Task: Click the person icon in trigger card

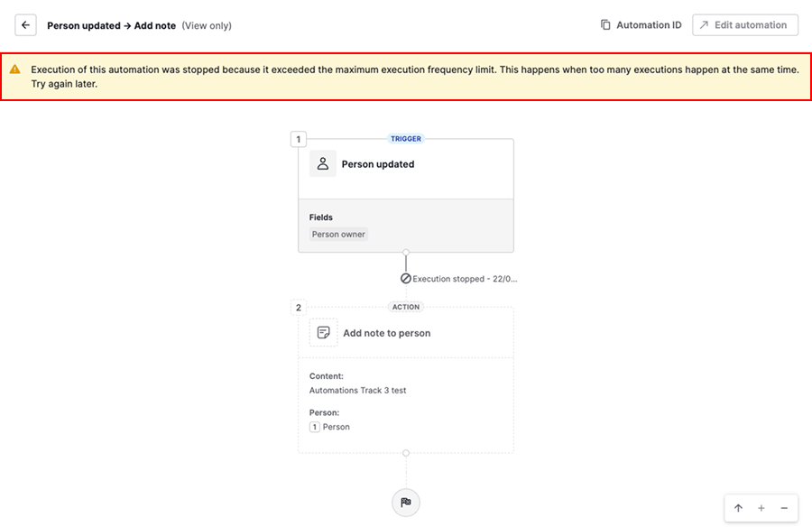Action: (323, 164)
